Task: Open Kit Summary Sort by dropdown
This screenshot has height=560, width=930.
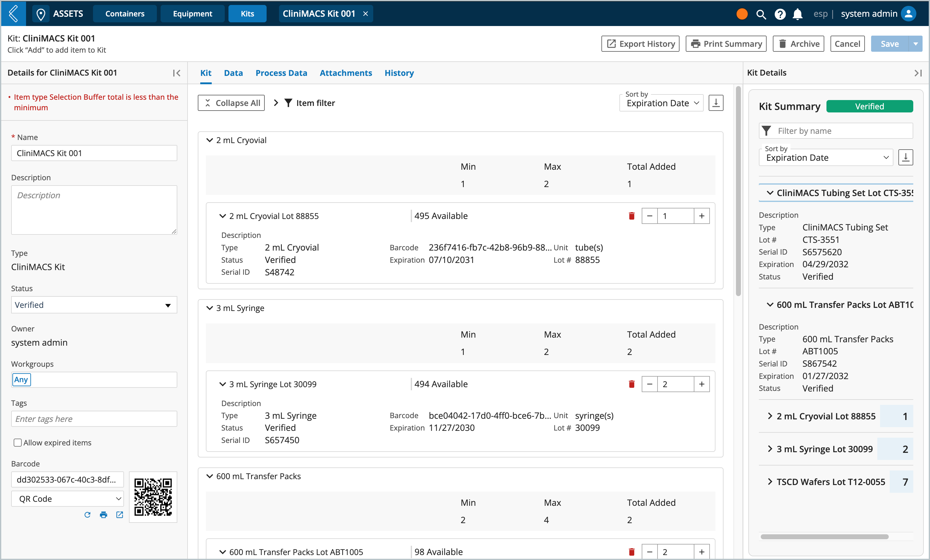Action: [826, 157]
